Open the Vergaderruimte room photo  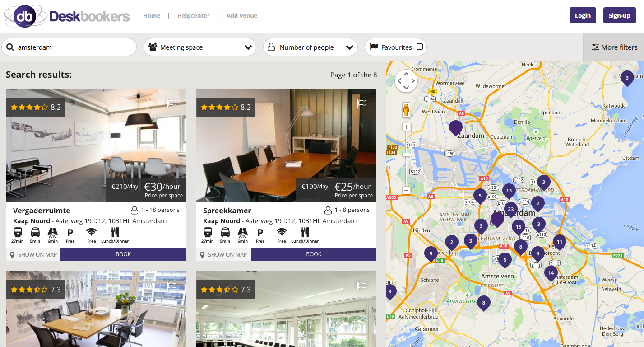tap(96, 145)
